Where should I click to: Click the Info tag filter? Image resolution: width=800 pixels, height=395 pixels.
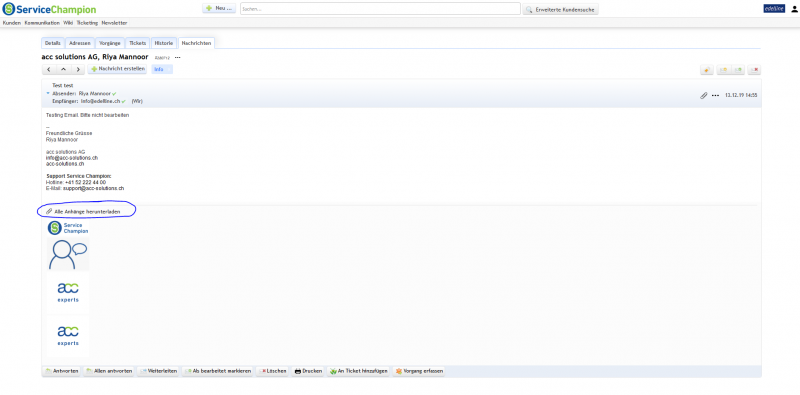click(162, 69)
